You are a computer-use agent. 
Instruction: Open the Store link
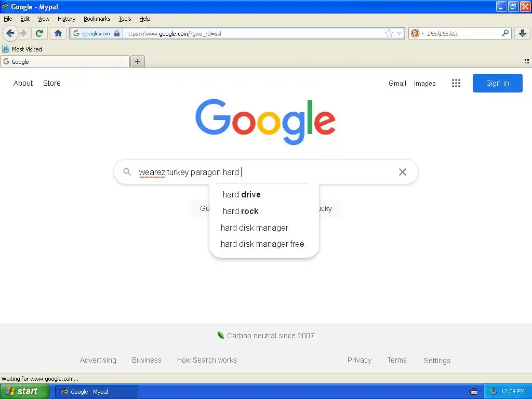(x=52, y=83)
